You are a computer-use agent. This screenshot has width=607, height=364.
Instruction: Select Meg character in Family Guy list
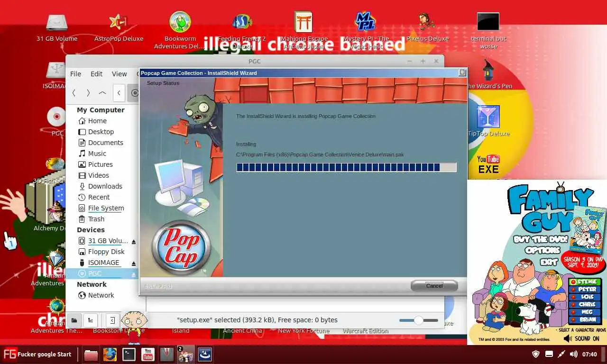585,312
